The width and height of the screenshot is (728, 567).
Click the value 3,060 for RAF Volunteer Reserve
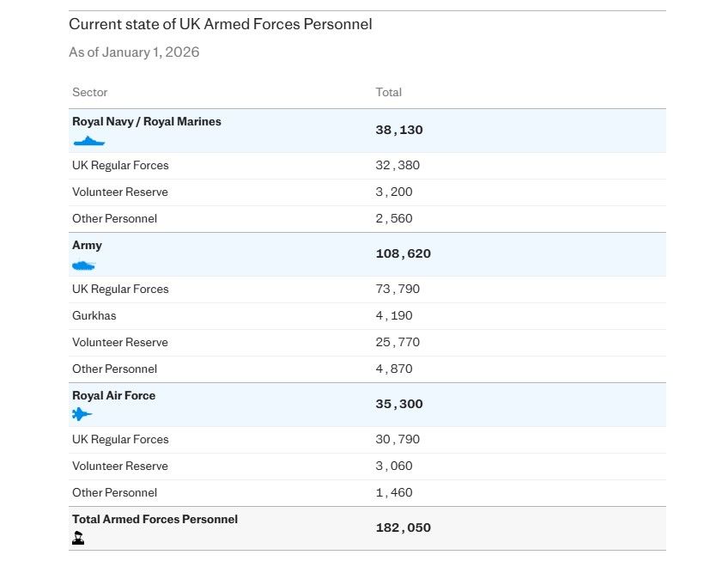tap(394, 466)
